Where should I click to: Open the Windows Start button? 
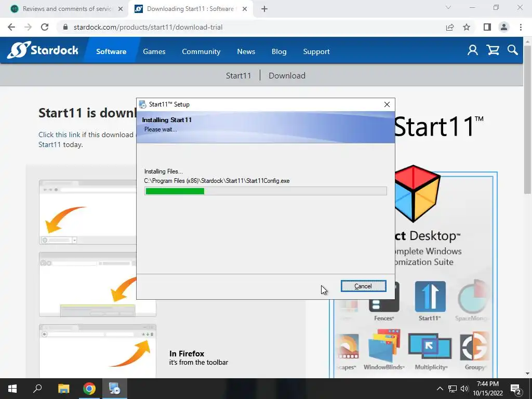click(12, 389)
